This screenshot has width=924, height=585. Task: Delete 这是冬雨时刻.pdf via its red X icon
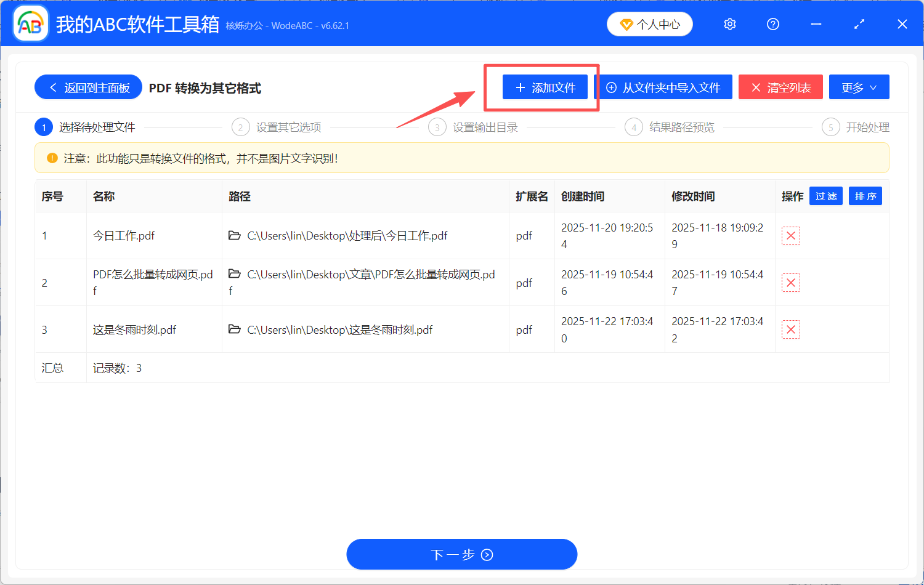(790, 329)
